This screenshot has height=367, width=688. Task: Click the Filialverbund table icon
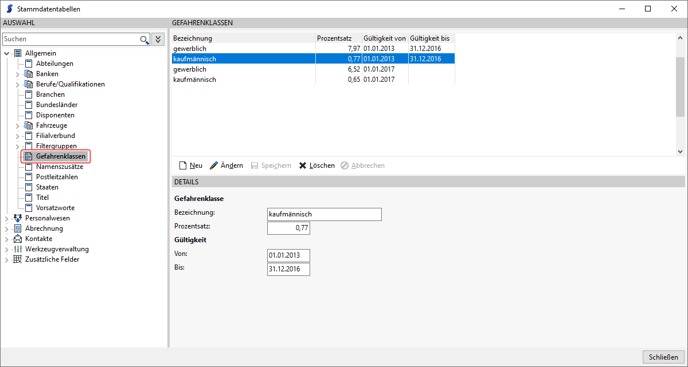pyautogui.click(x=29, y=136)
